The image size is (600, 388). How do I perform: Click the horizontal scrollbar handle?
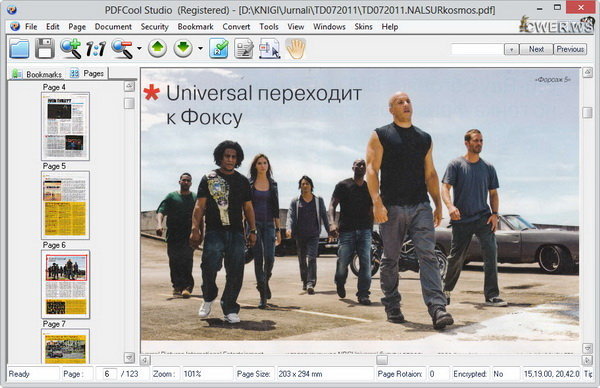[x=382, y=360]
